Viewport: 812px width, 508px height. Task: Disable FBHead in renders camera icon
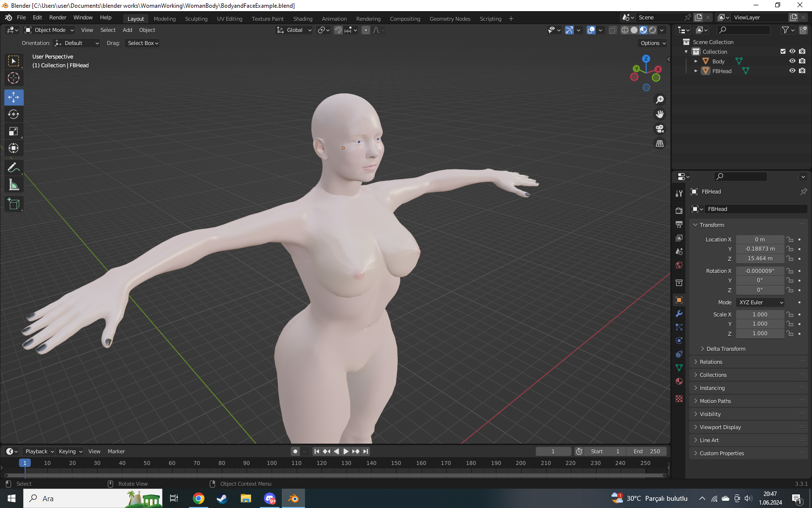802,71
